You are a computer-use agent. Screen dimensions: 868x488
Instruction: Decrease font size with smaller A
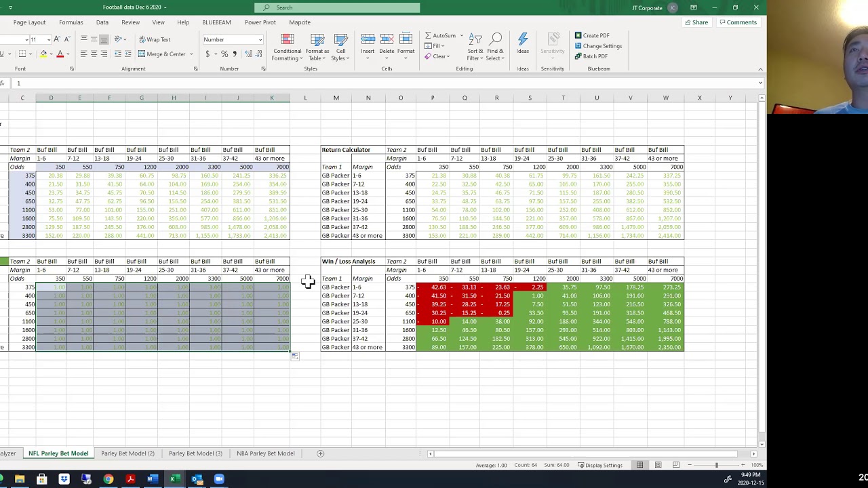[x=67, y=39]
